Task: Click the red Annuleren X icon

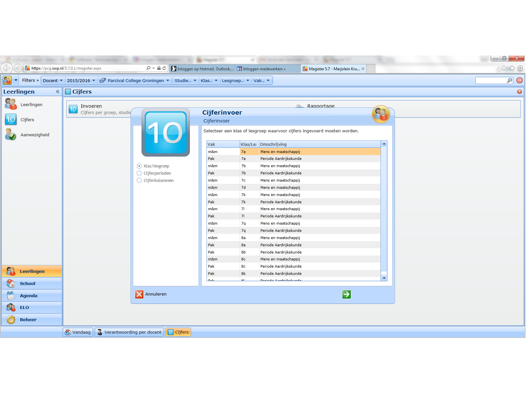Action: [139, 294]
